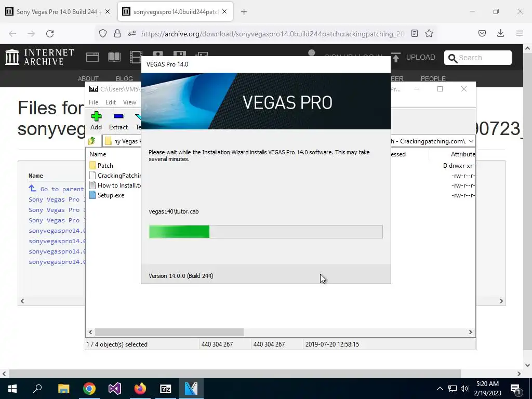The image size is (532, 399).
Task: Select How to Install text file
Action: pyautogui.click(x=115, y=185)
